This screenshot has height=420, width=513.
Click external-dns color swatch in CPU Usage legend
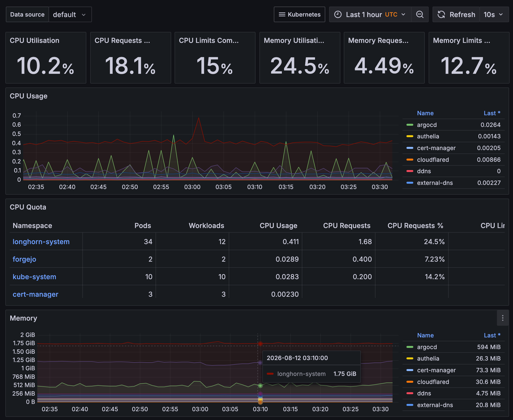[410, 183]
